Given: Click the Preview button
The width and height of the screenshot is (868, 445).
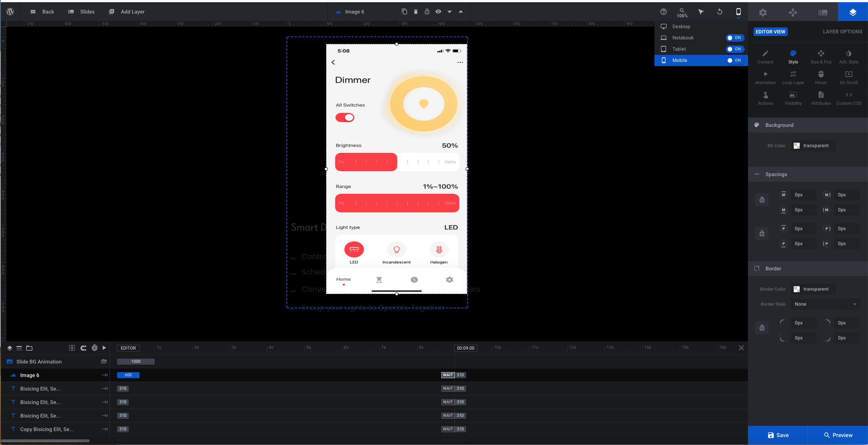Looking at the screenshot, I should click(x=838, y=435).
